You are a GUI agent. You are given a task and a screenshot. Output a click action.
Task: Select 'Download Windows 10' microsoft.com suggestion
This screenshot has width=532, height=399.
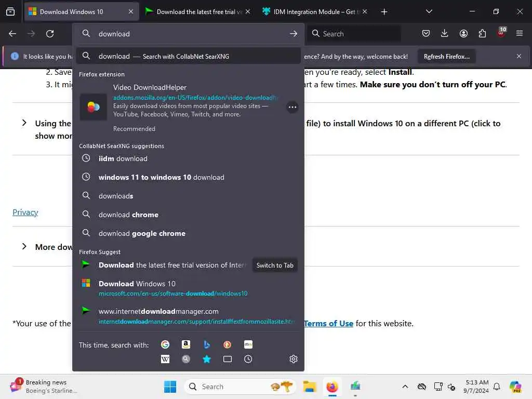pos(188,288)
